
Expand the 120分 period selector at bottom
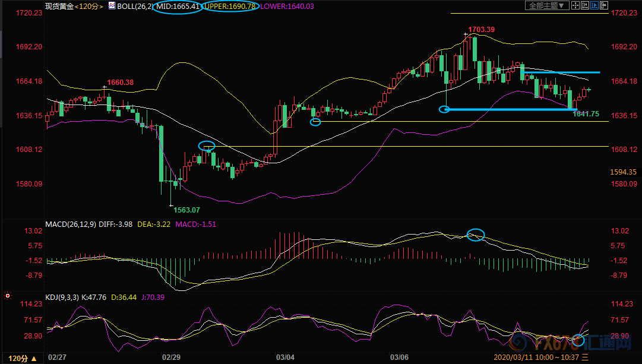pyautogui.click(x=23, y=358)
